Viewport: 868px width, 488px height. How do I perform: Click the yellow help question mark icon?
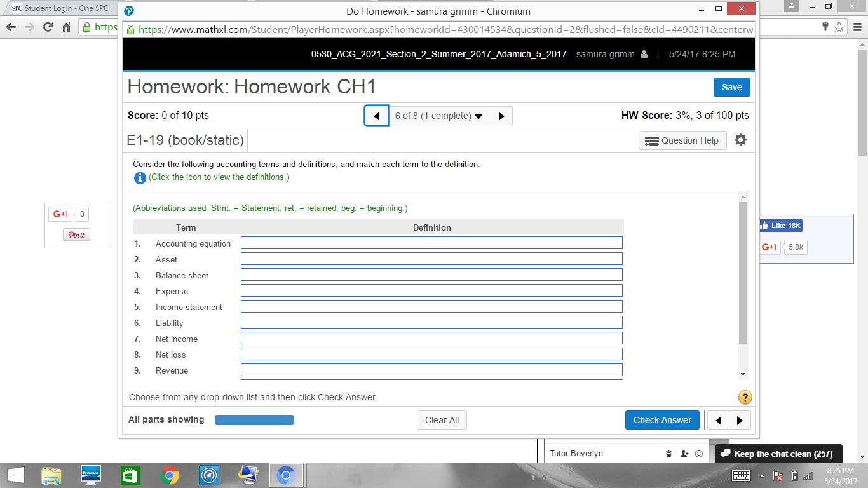[x=745, y=398]
